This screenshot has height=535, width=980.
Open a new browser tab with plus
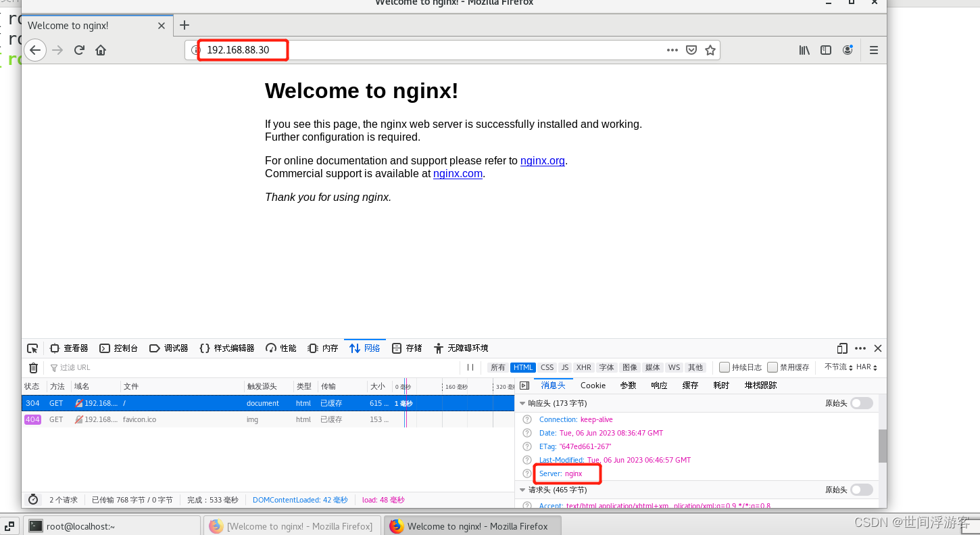185,25
